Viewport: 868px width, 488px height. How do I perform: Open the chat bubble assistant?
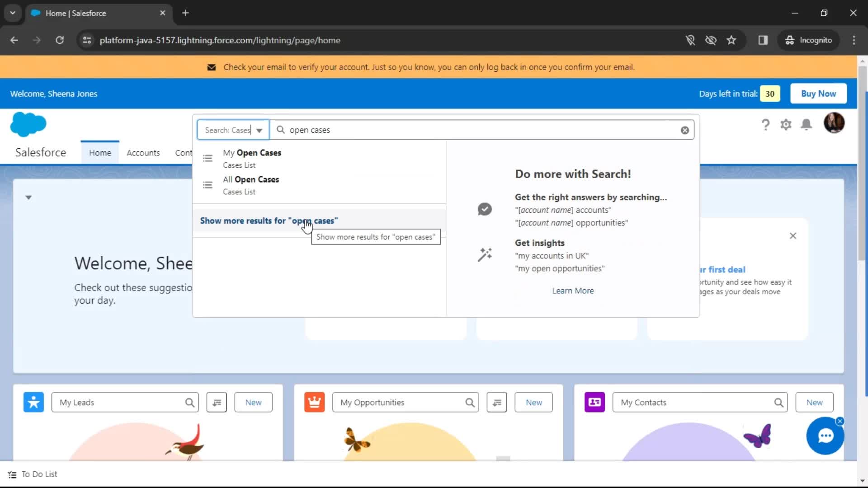825,436
